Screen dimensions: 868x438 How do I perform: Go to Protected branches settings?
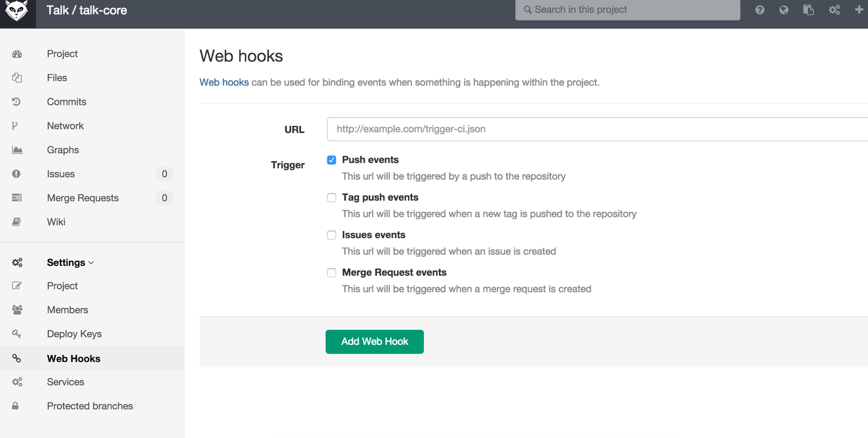(x=90, y=406)
